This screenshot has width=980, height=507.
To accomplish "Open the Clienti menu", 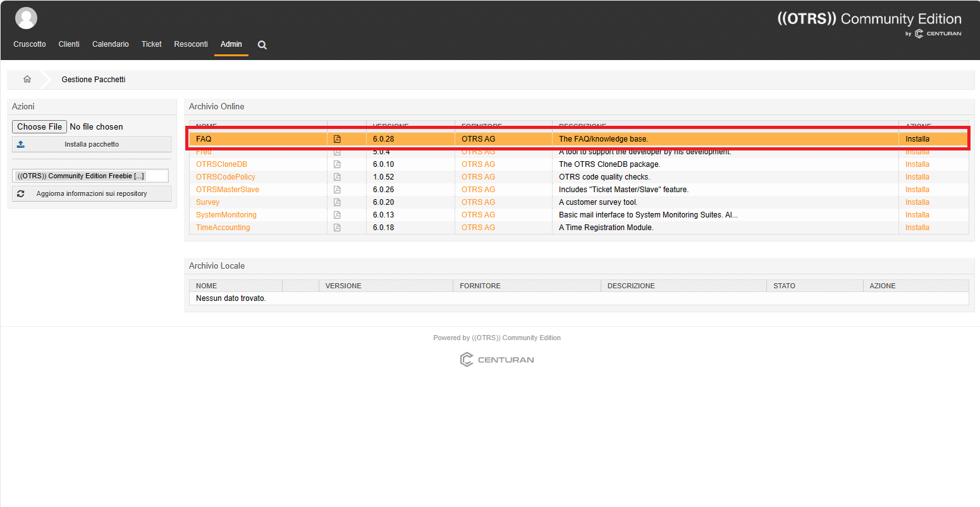I will pyautogui.click(x=69, y=44).
